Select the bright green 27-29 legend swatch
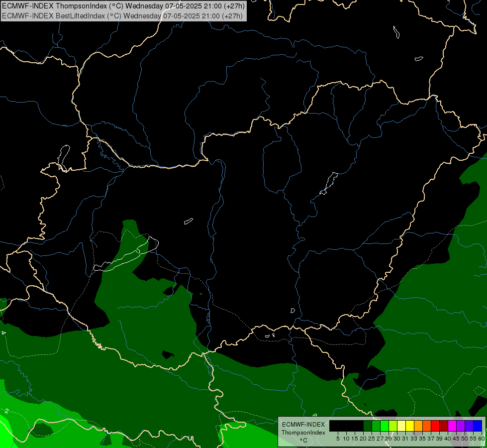 385,426
